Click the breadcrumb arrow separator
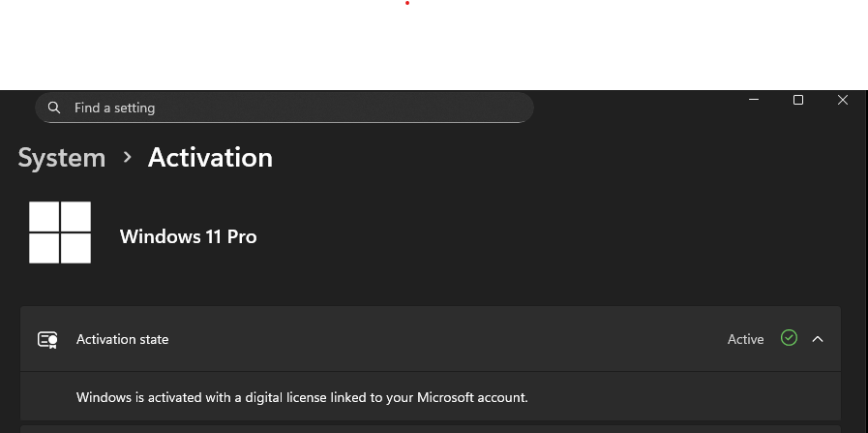Screen dimensions: 868x433 (x=127, y=158)
